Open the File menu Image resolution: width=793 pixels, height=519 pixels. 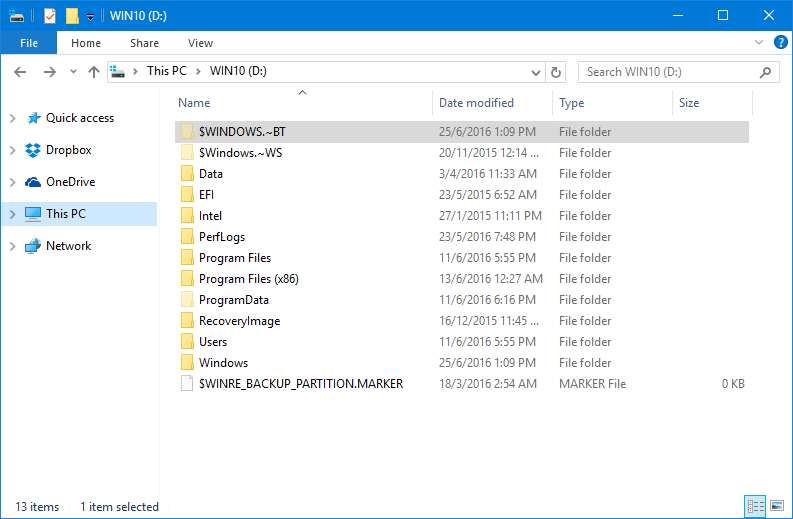(x=29, y=43)
